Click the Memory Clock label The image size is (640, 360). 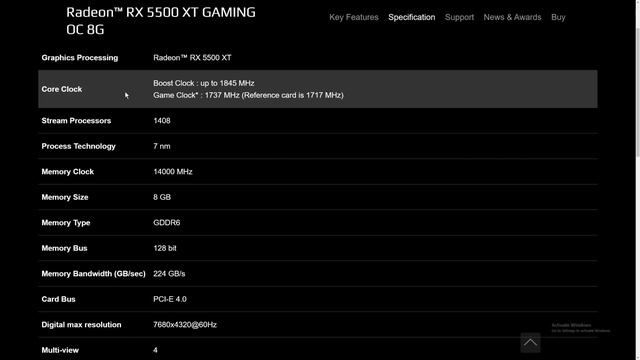pyautogui.click(x=67, y=172)
